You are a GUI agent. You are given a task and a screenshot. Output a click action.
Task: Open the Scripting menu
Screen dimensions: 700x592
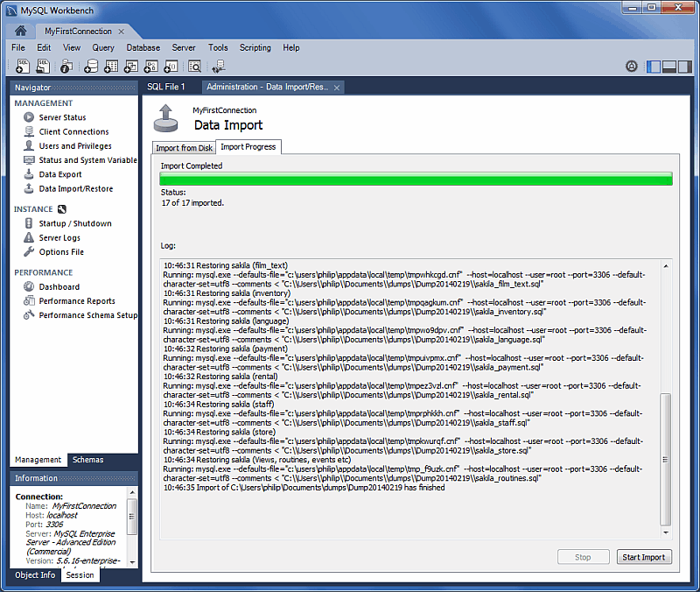coord(255,47)
